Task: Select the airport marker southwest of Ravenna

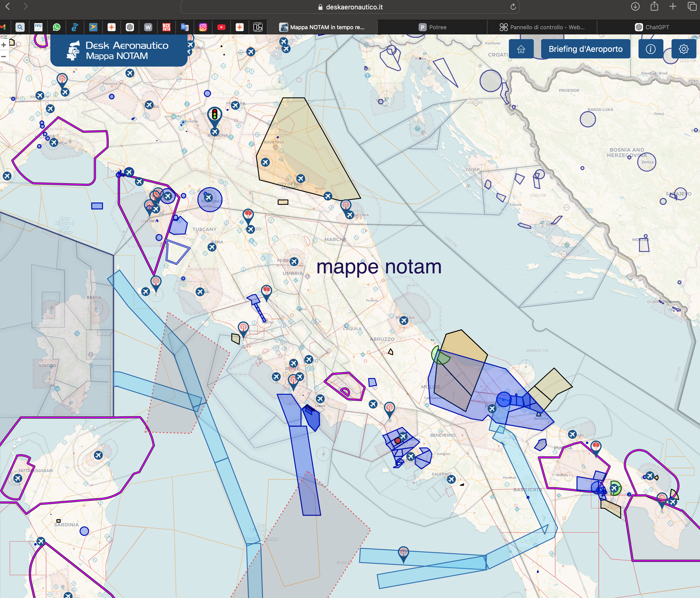Action: [x=265, y=162]
